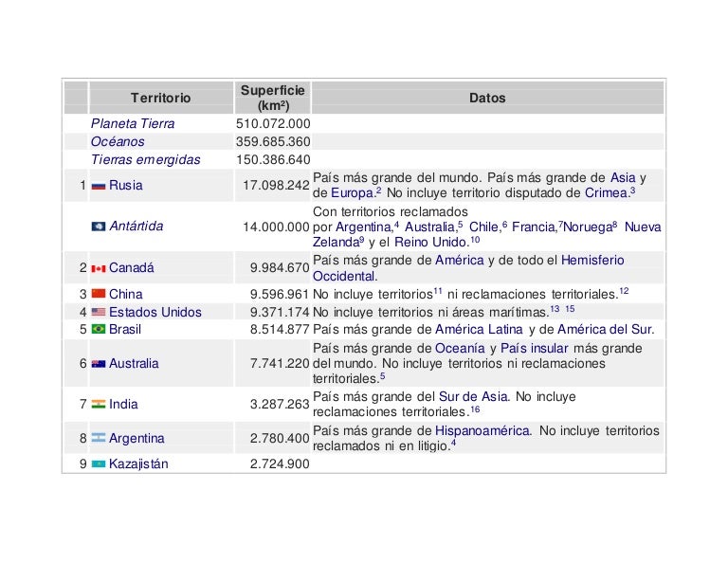Click the Chinese flag icon
Screen dimensions: 728x563
(x=99, y=295)
